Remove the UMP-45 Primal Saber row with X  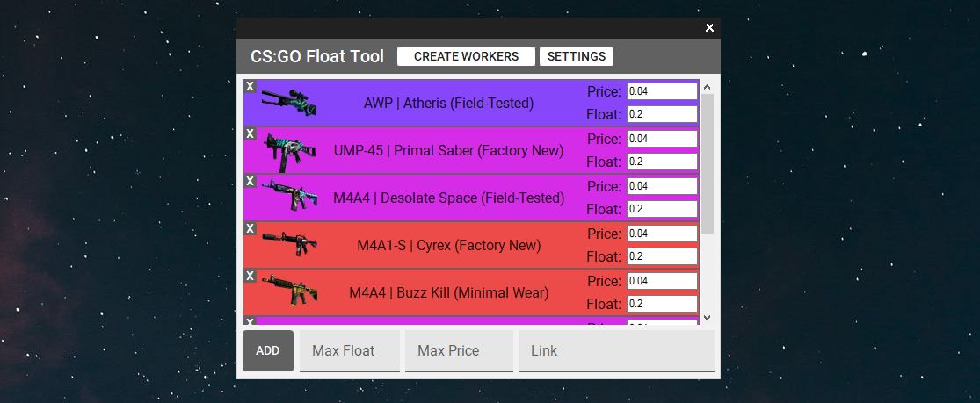[x=250, y=133]
